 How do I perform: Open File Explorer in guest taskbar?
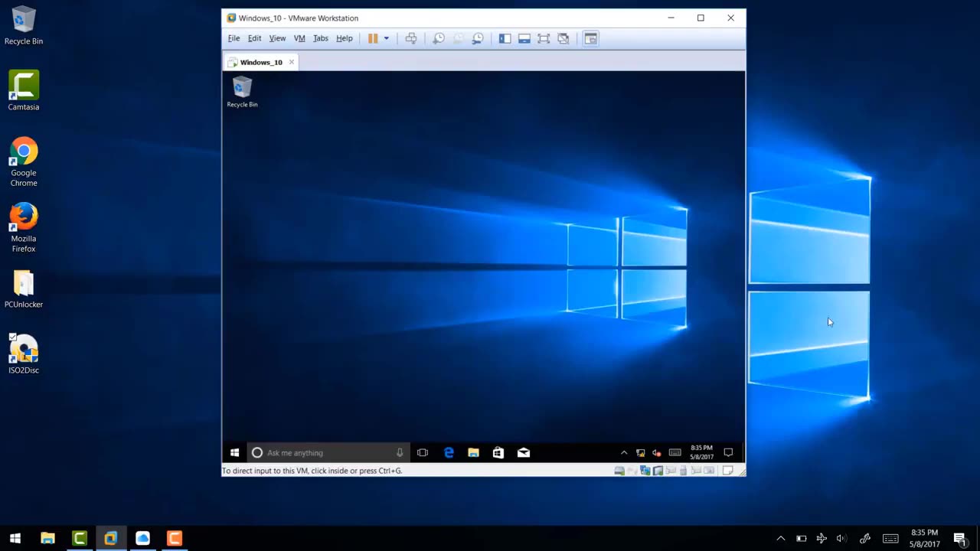(x=473, y=452)
